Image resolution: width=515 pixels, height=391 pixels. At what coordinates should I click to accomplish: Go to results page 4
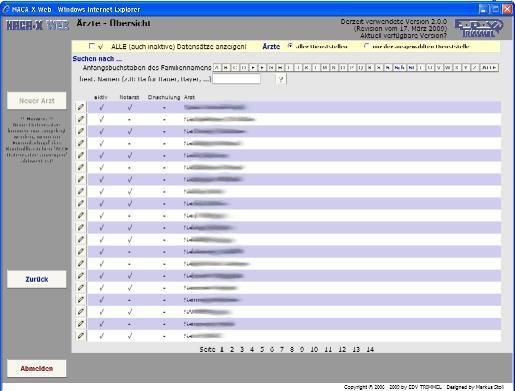252,349
